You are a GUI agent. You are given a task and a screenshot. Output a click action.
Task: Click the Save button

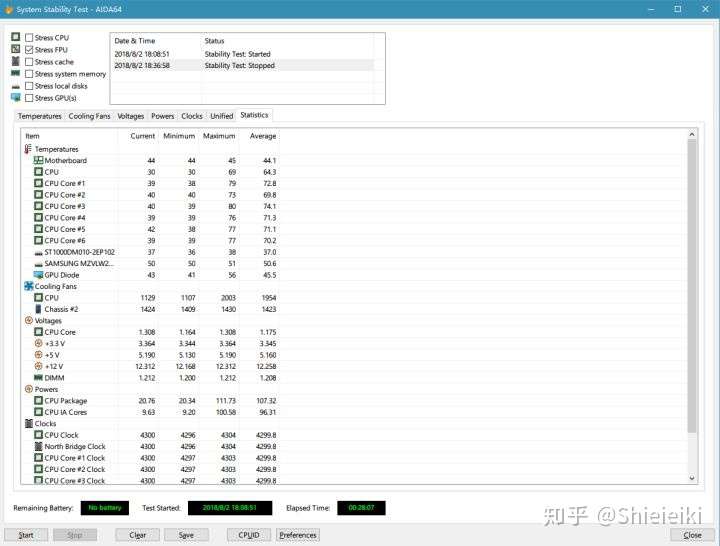(186, 535)
